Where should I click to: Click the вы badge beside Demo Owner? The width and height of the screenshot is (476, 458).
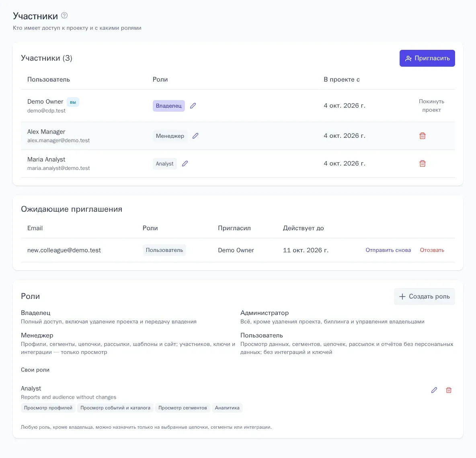73,102
